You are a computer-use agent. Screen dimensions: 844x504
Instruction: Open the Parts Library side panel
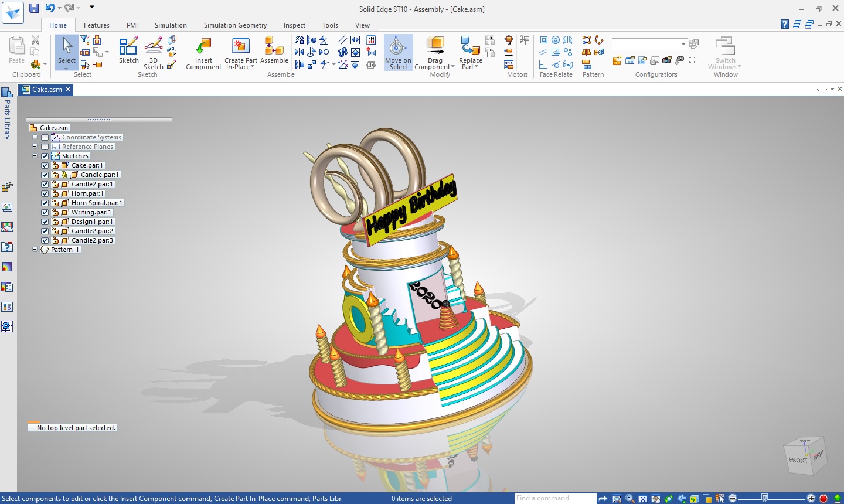(x=7, y=114)
